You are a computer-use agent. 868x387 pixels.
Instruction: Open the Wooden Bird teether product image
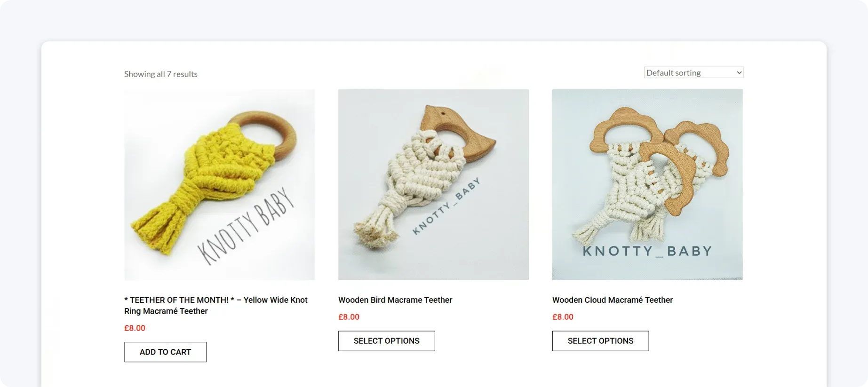(x=433, y=185)
